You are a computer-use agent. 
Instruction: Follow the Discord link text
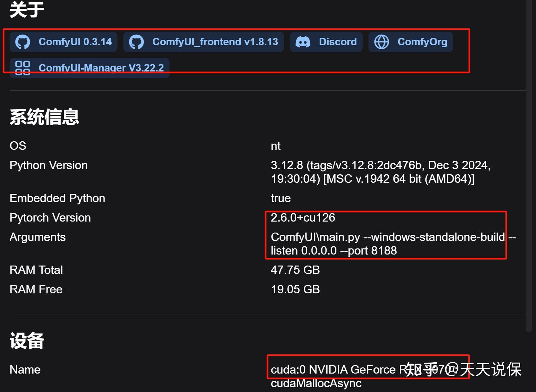pyautogui.click(x=338, y=42)
